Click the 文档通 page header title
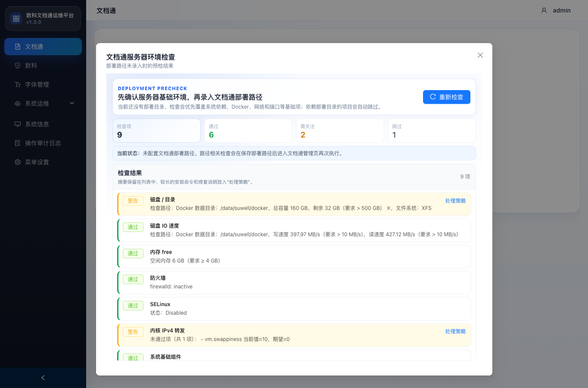Viewport: 588px width, 388px height. [106, 10]
